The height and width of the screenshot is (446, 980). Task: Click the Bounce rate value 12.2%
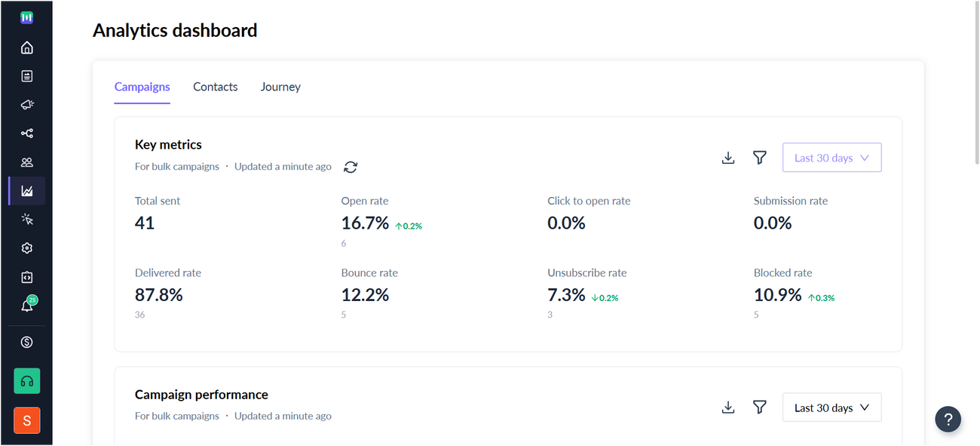click(365, 295)
